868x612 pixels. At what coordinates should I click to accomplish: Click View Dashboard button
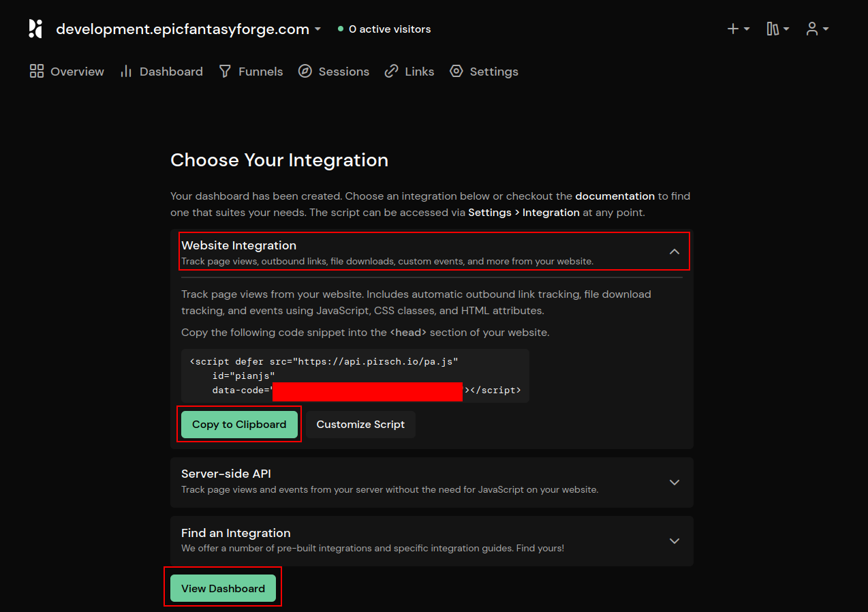pos(223,589)
